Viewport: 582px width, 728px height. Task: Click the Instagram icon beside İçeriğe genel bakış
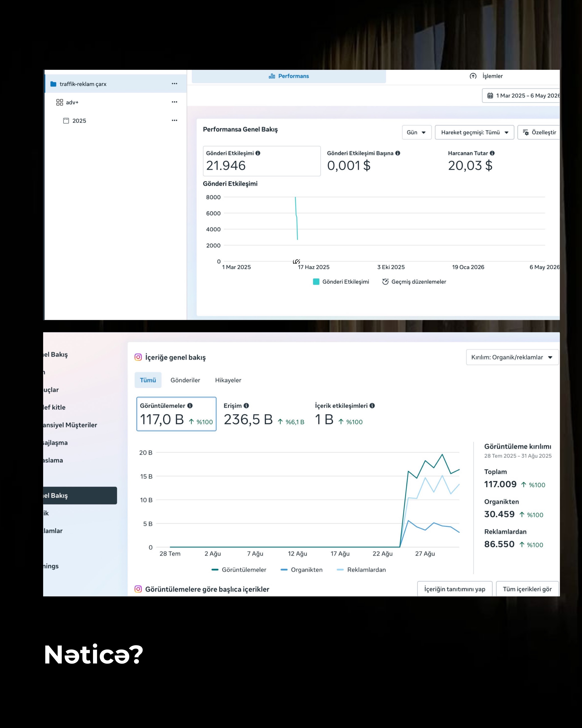point(138,357)
